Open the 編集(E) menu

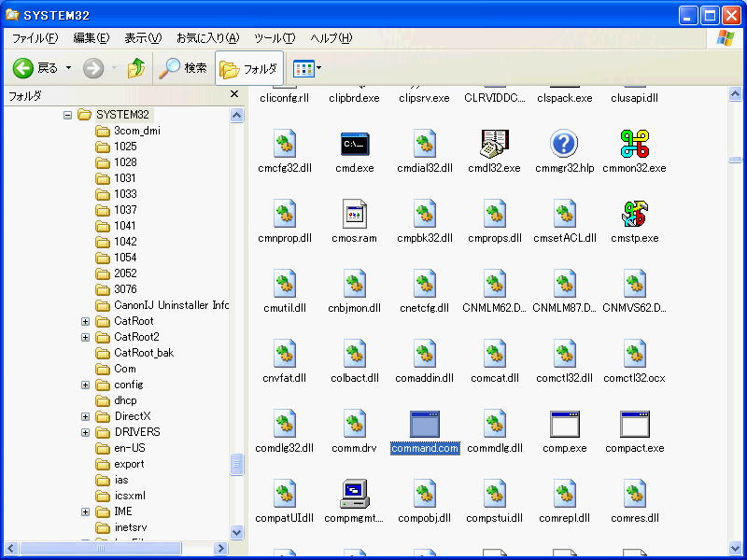(x=91, y=38)
